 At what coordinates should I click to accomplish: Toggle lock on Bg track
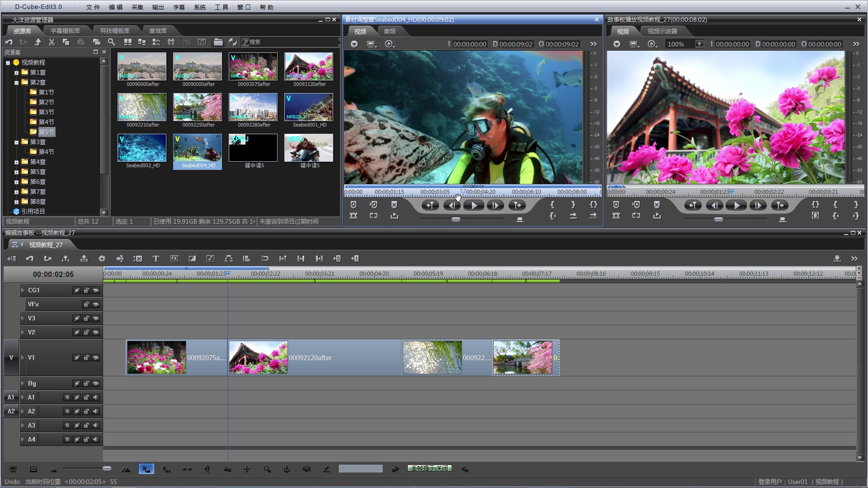pyautogui.click(x=86, y=384)
